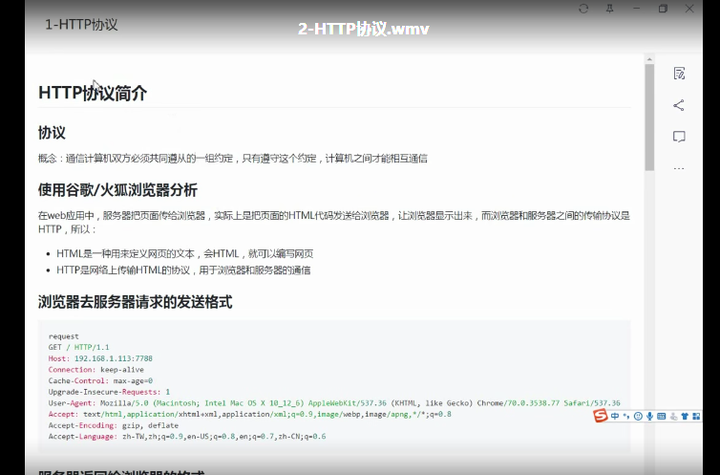Click the video title 2-HTTP协议.wmv
This screenshot has width=720, height=475.
click(x=363, y=29)
